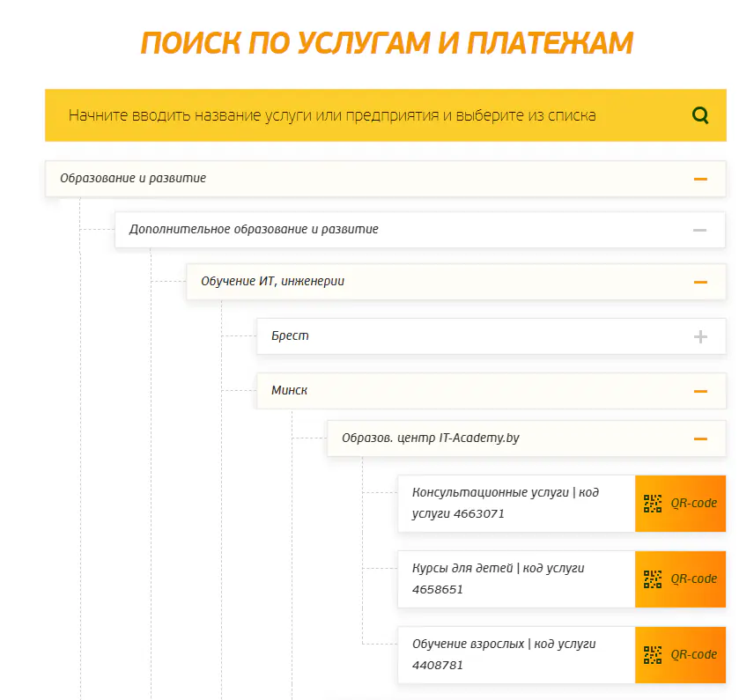The height and width of the screenshot is (700, 754).
Task: Click the QR-code button beside code 4663071
Action: [680, 504]
